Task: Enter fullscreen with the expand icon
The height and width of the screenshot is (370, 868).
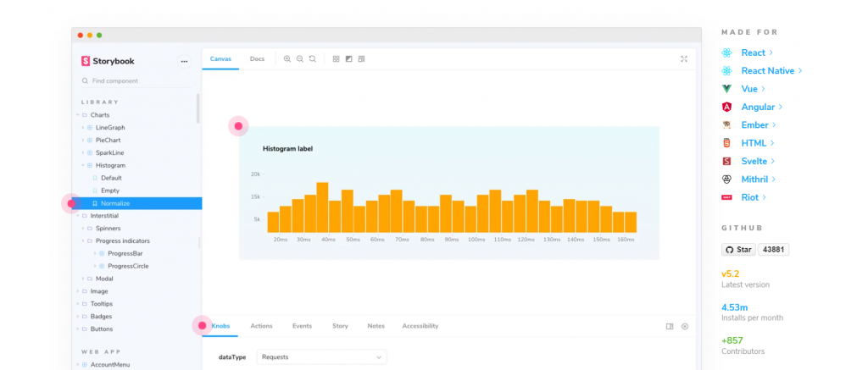Action: [684, 59]
